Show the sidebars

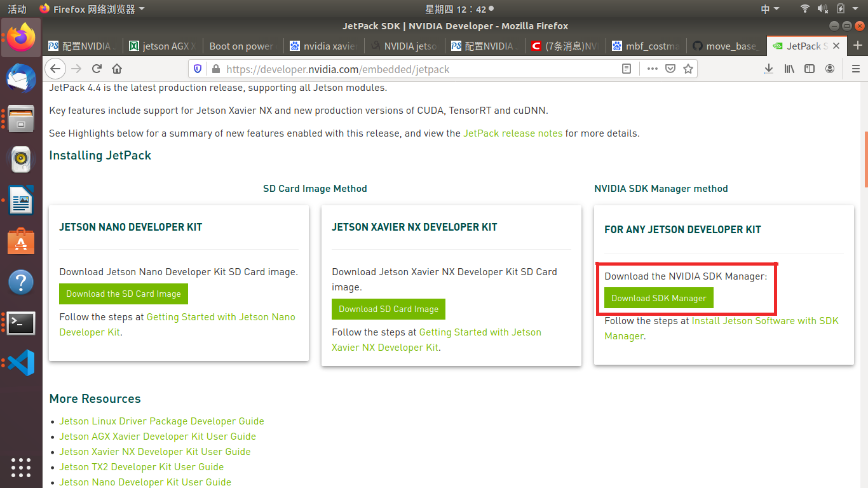(810, 69)
